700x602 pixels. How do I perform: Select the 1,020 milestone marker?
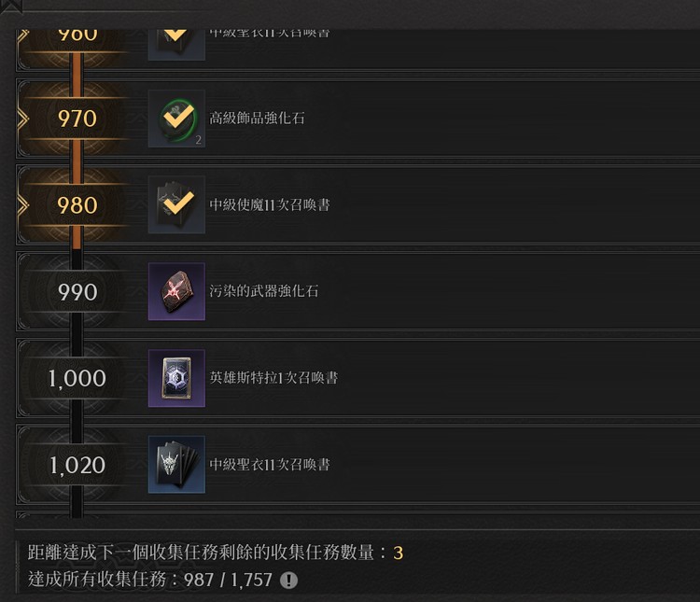point(77,465)
